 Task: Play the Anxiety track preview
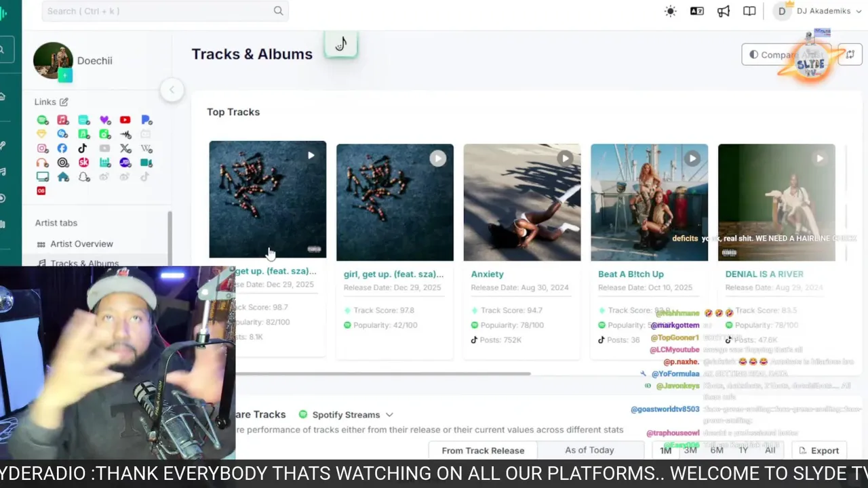(x=565, y=159)
